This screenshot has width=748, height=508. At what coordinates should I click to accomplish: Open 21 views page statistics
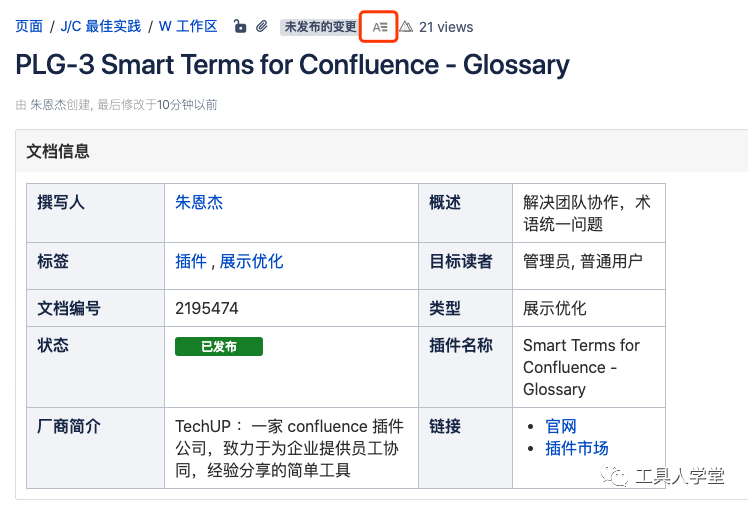coord(446,27)
